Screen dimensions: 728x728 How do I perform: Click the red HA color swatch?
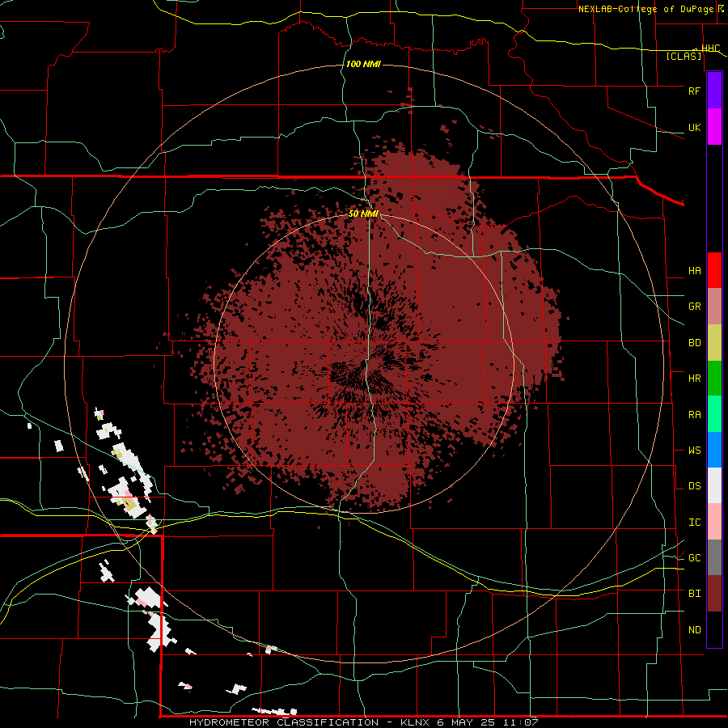click(714, 270)
